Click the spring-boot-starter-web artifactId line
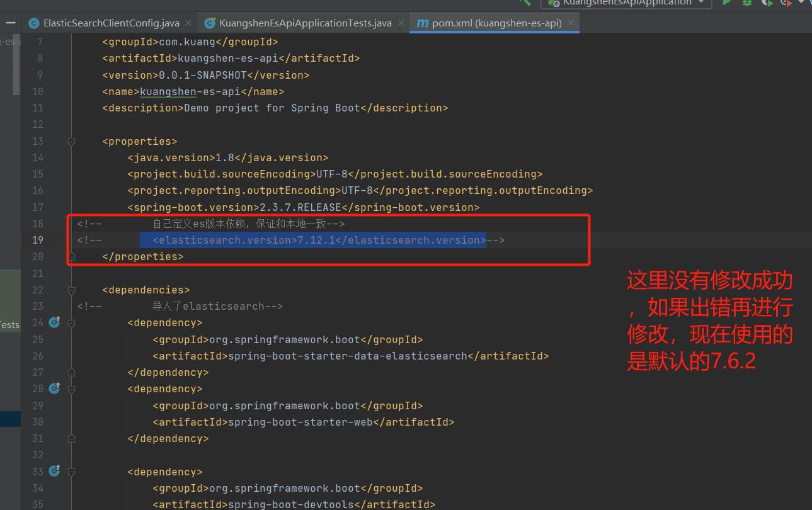 click(303, 422)
